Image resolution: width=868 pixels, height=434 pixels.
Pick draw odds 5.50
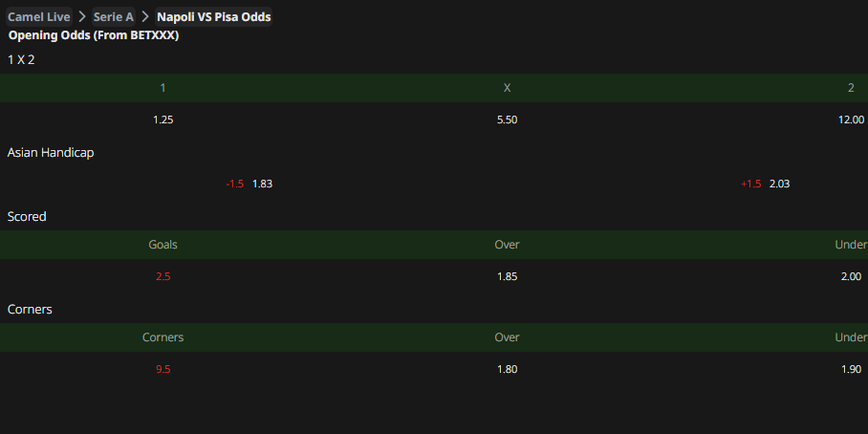pos(507,119)
